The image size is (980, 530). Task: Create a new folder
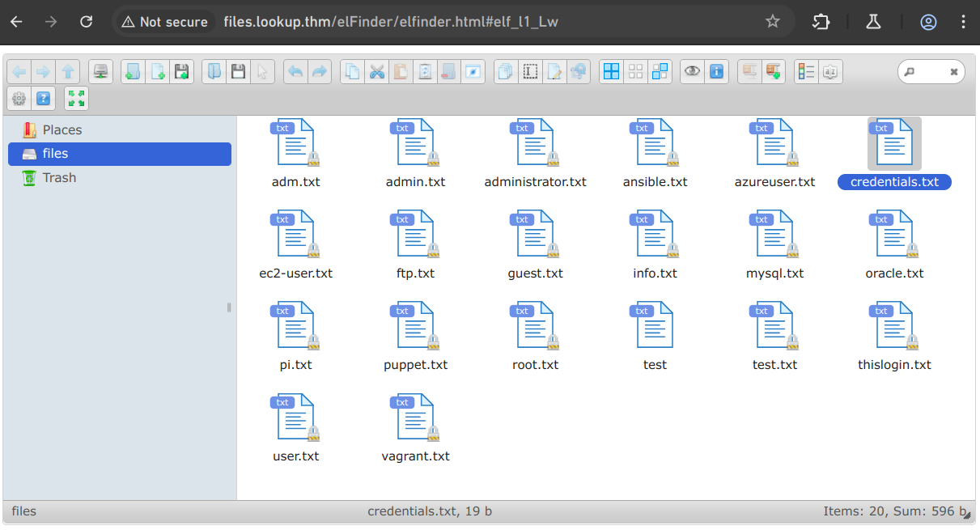pos(133,72)
